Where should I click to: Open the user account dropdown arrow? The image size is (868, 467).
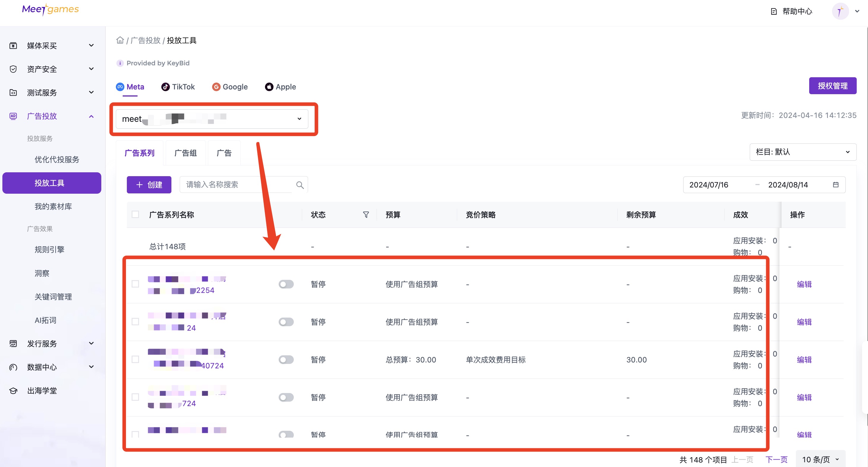(x=857, y=12)
